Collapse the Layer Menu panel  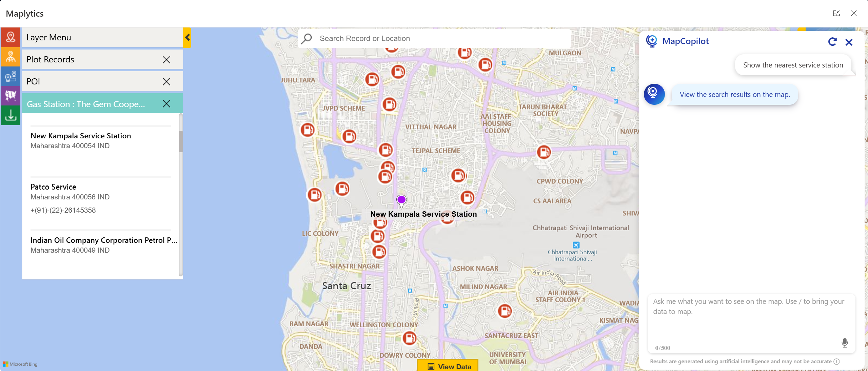click(187, 37)
